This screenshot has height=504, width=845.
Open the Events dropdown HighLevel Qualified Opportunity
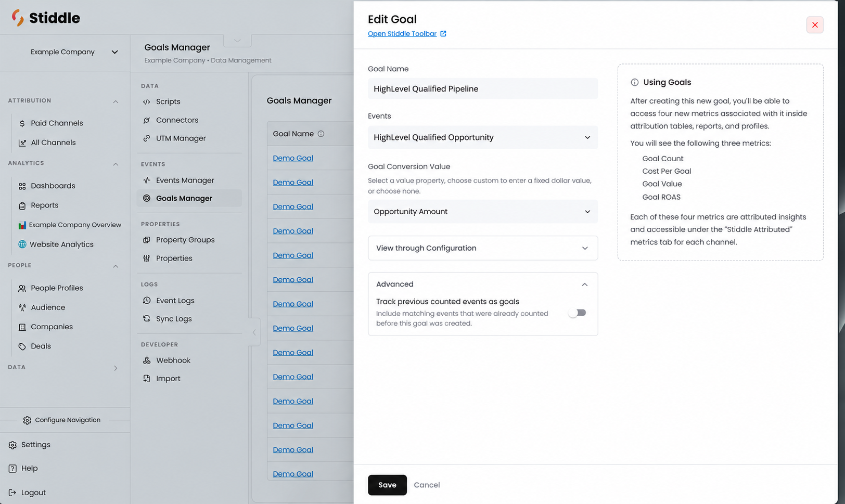pyautogui.click(x=483, y=137)
